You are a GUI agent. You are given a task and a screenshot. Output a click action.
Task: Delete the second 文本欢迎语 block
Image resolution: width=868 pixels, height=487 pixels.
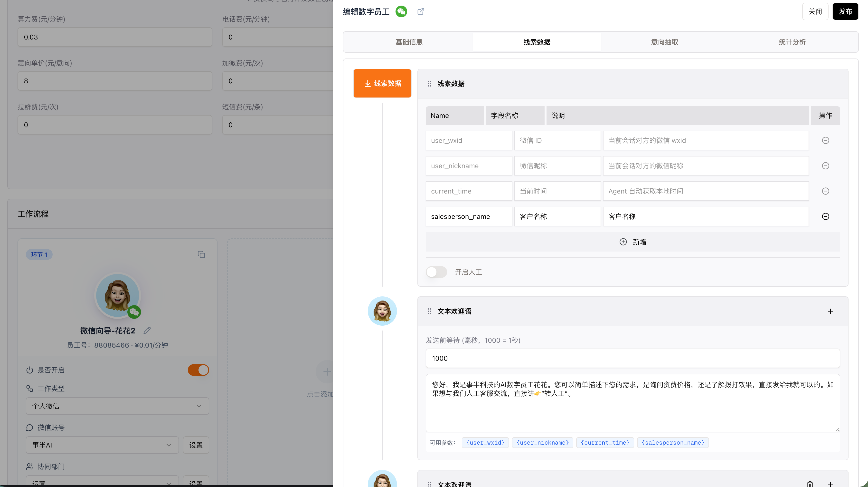click(810, 484)
